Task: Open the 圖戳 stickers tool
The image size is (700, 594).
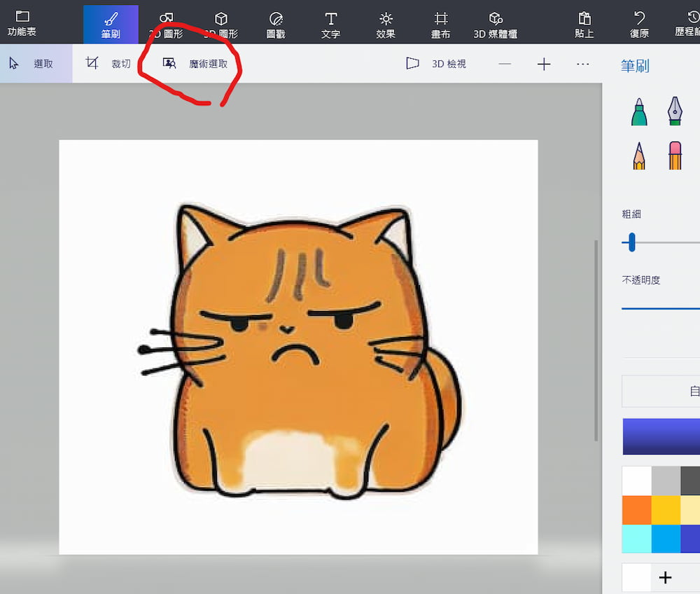Action: pyautogui.click(x=275, y=24)
